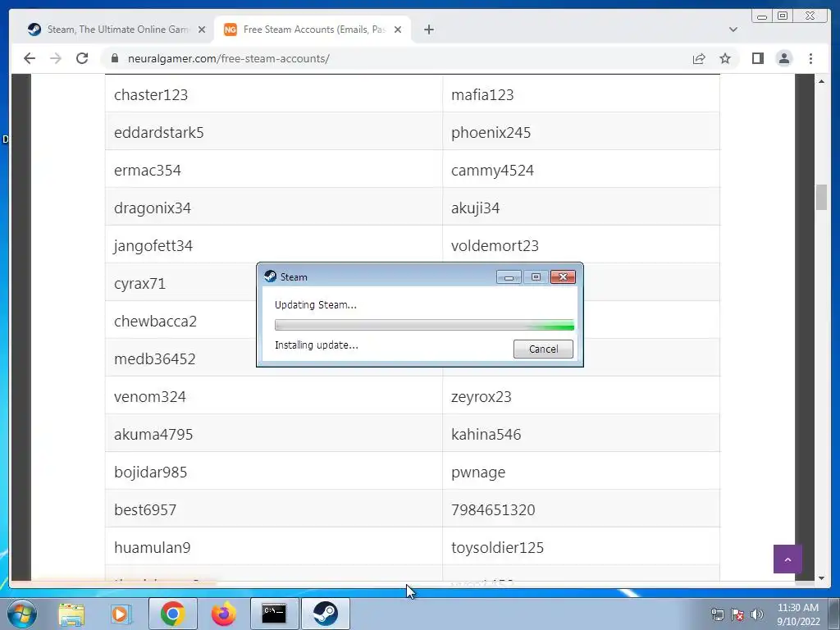Cancel the Steam update
This screenshot has height=630, width=840.
(543, 349)
